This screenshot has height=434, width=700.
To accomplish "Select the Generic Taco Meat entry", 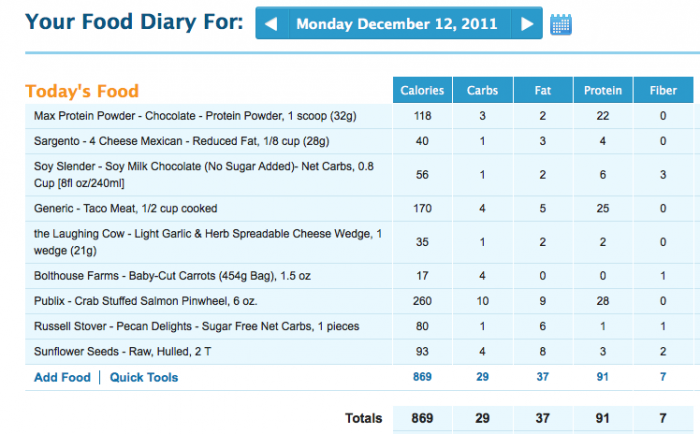I will pos(125,209).
